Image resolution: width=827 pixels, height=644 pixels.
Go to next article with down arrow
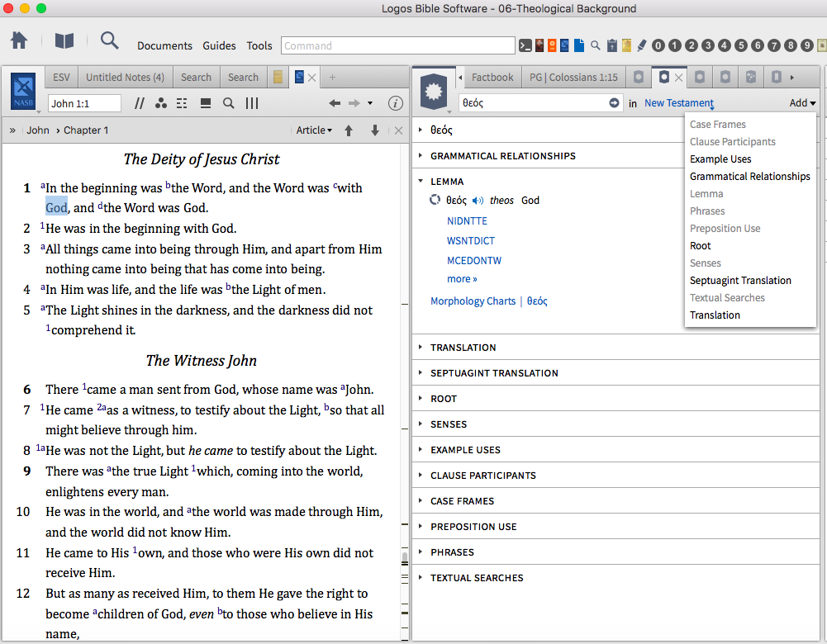(375, 130)
